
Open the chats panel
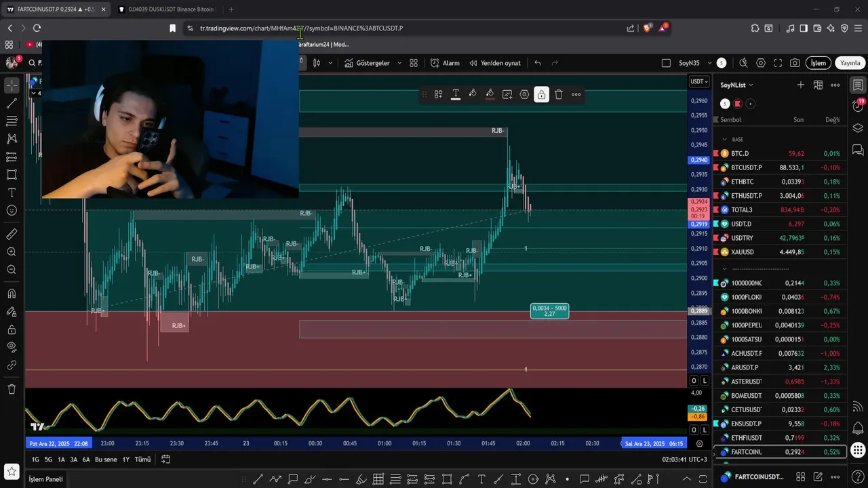tap(858, 150)
